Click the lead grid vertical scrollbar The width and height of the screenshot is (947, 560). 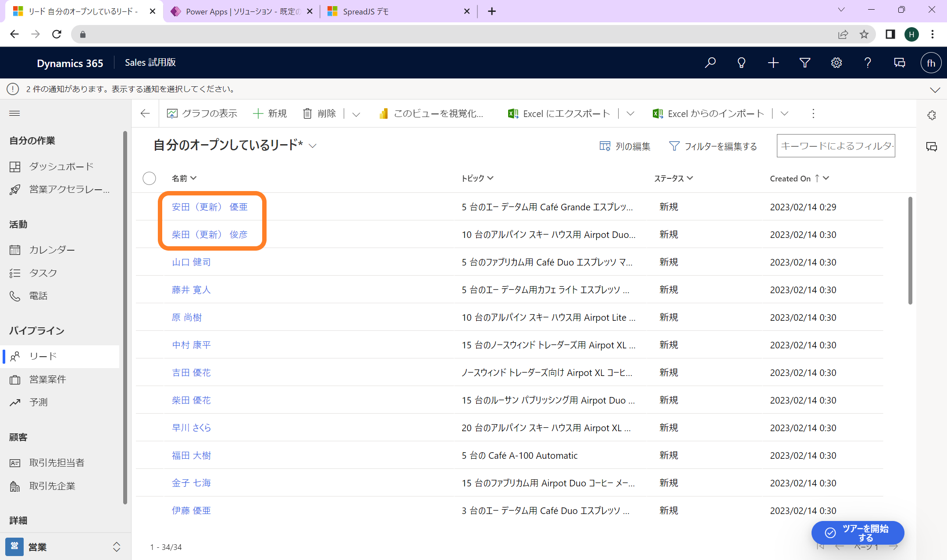(910, 251)
